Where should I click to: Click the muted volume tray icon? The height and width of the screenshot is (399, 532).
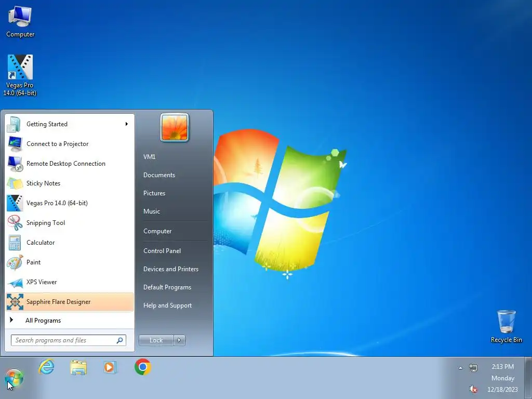click(x=473, y=389)
